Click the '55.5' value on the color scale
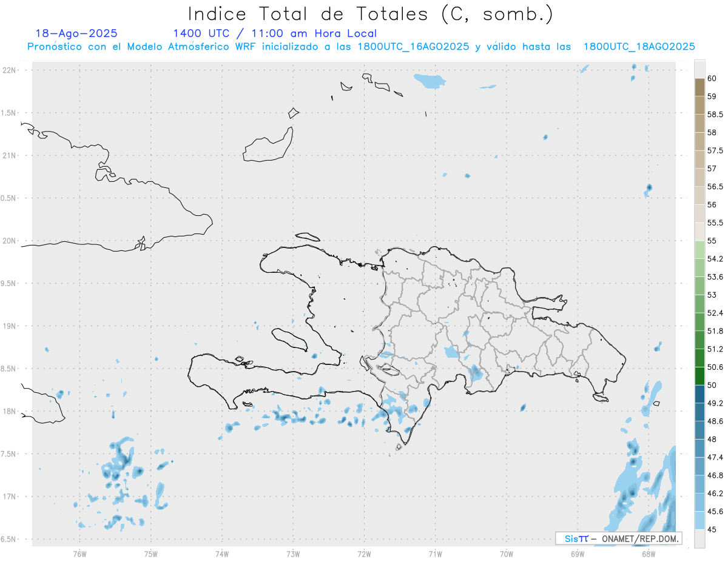The width and height of the screenshot is (728, 562). (x=715, y=222)
